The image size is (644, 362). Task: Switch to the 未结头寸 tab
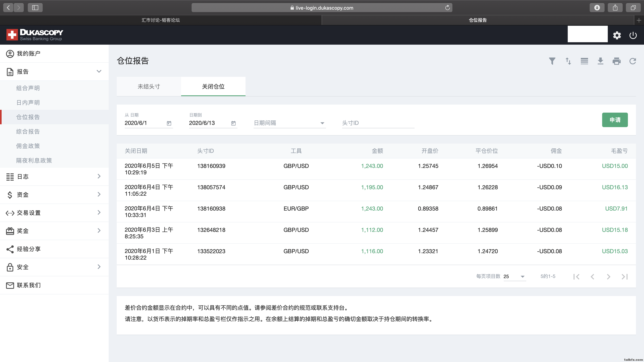point(149,86)
